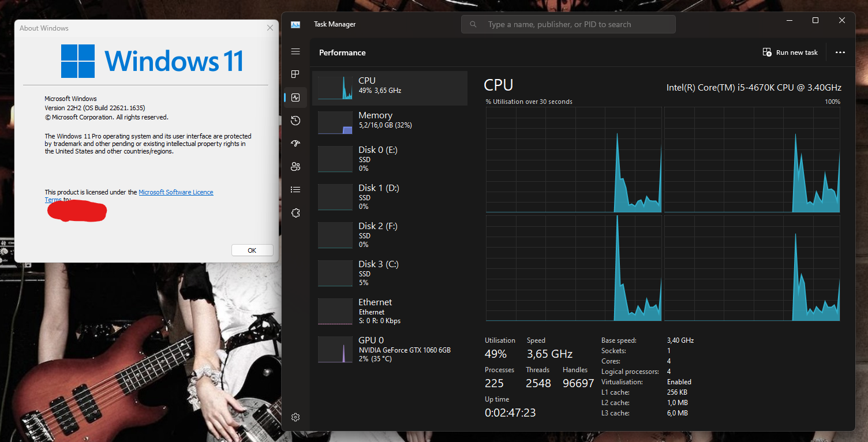Image resolution: width=868 pixels, height=442 pixels.
Task: Open the App history icon in sidebar
Action: (x=295, y=121)
